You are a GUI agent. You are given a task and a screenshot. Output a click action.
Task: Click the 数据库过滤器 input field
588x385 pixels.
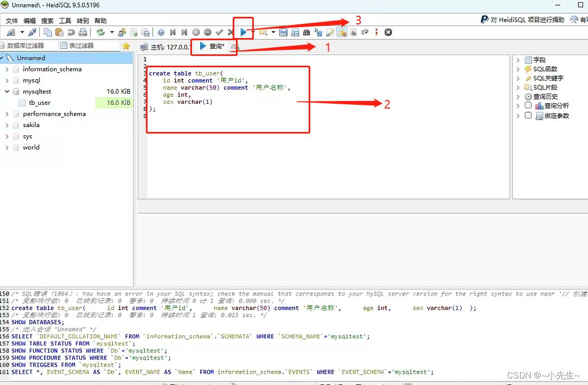(x=29, y=46)
